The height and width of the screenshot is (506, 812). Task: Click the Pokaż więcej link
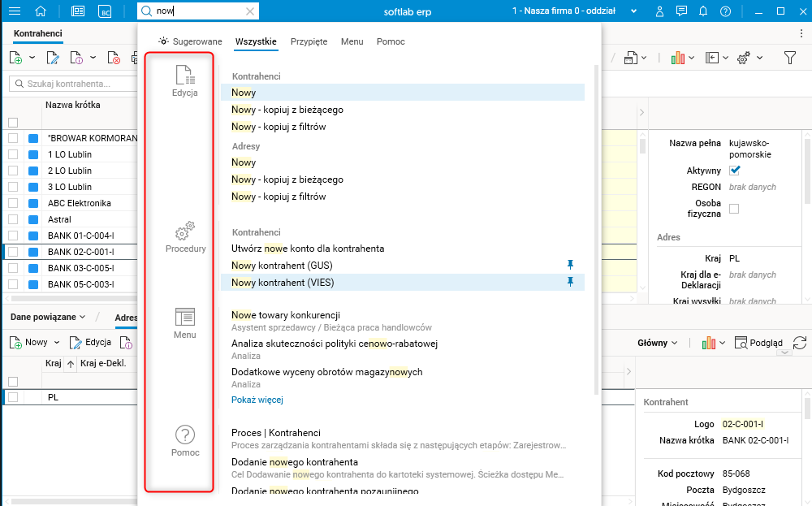click(257, 400)
